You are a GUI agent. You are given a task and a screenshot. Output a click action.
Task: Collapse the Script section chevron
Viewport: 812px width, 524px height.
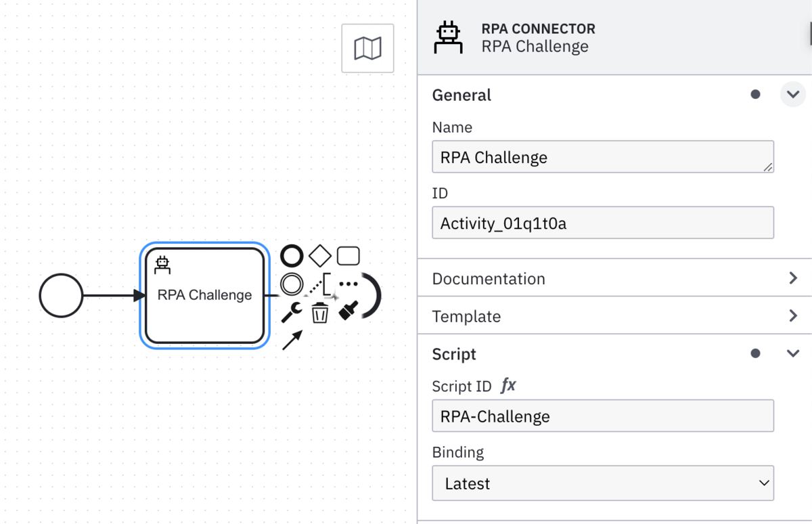[793, 353]
